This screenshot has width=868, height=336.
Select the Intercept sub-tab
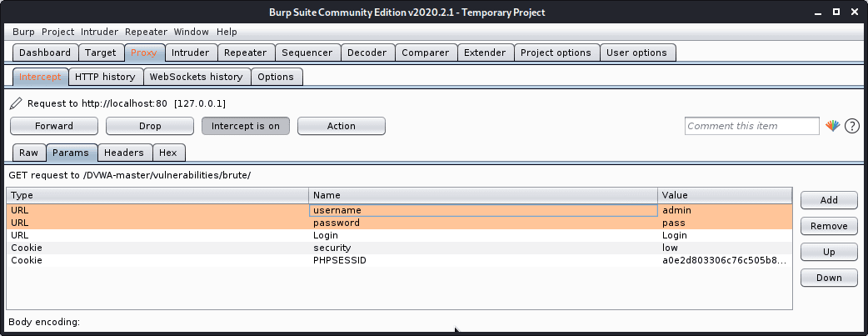(x=40, y=77)
